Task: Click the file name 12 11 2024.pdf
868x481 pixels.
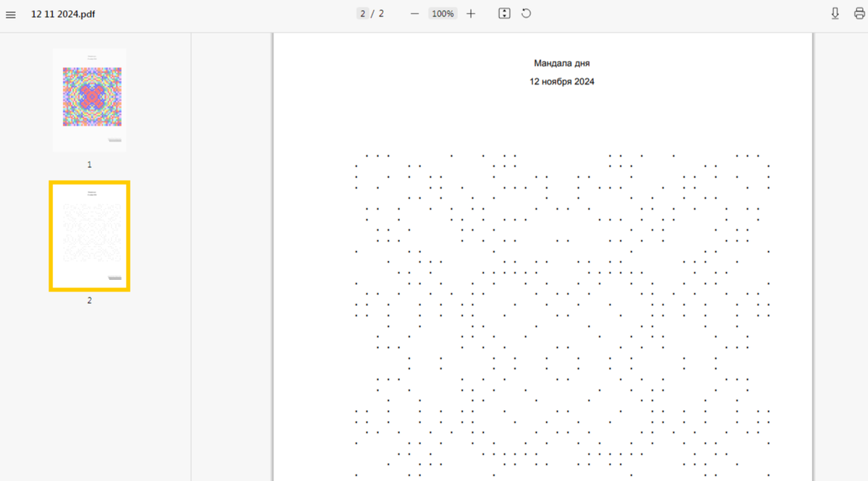Action: click(63, 14)
